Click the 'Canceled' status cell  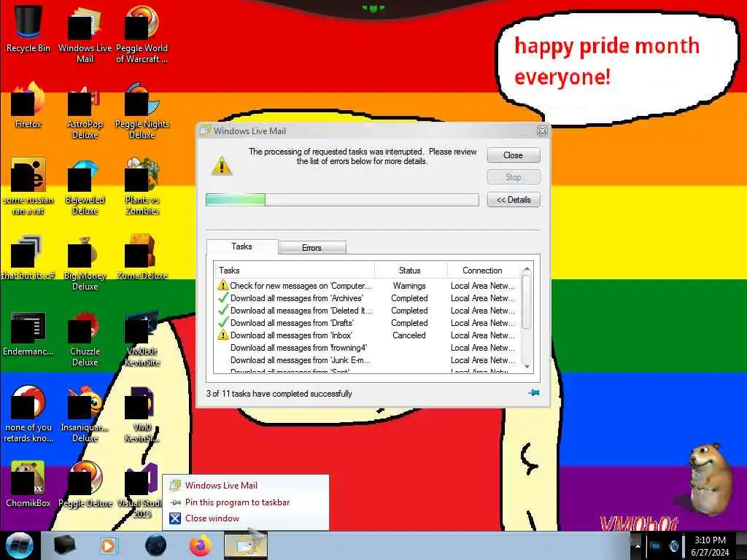[409, 335]
